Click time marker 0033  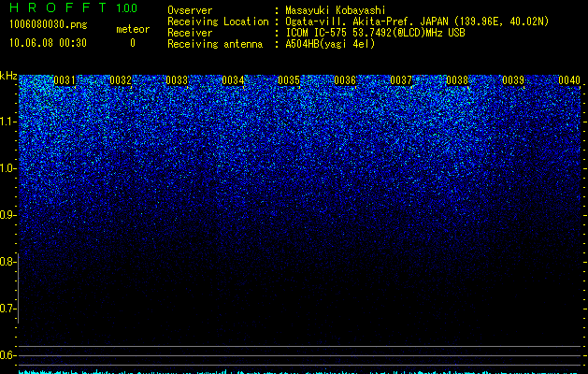pos(177,80)
